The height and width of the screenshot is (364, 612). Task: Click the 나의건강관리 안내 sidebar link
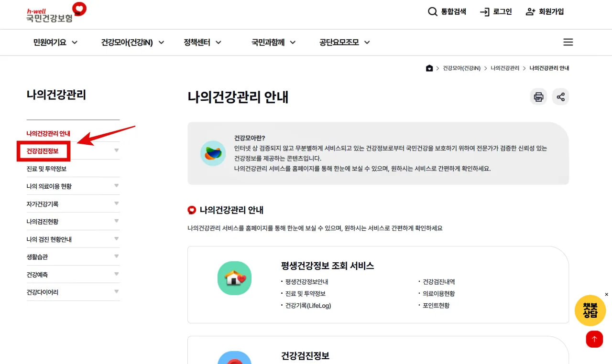tap(48, 133)
